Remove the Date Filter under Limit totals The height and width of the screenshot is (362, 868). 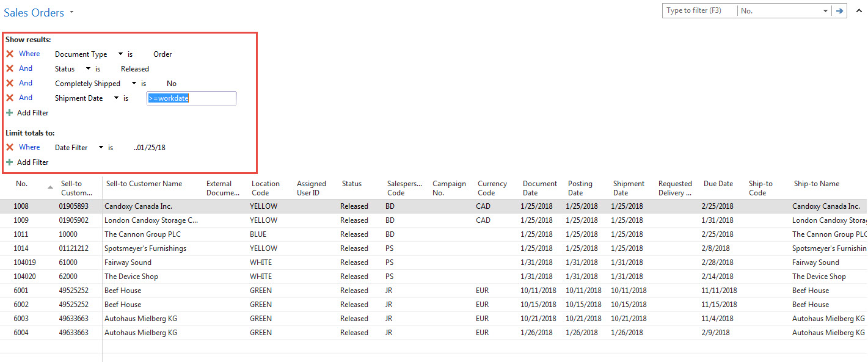pyautogui.click(x=9, y=147)
